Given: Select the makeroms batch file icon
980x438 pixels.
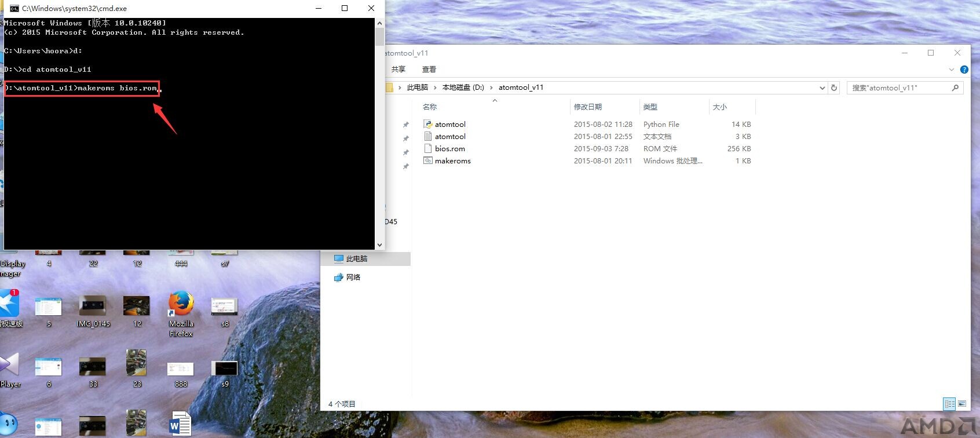Looking at the screenshot, I should click(428, 160).
